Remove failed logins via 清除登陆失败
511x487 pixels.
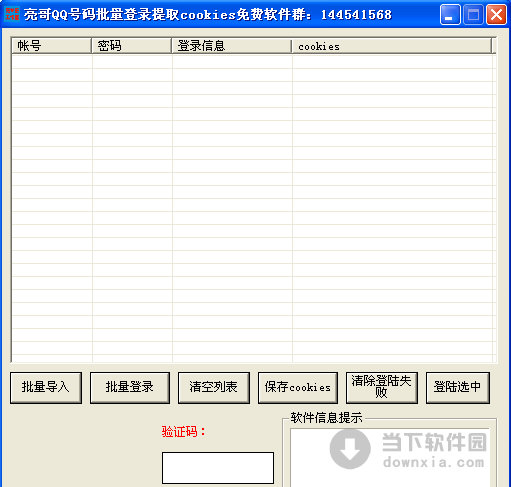pyautogui.click(x=382, y=388)
